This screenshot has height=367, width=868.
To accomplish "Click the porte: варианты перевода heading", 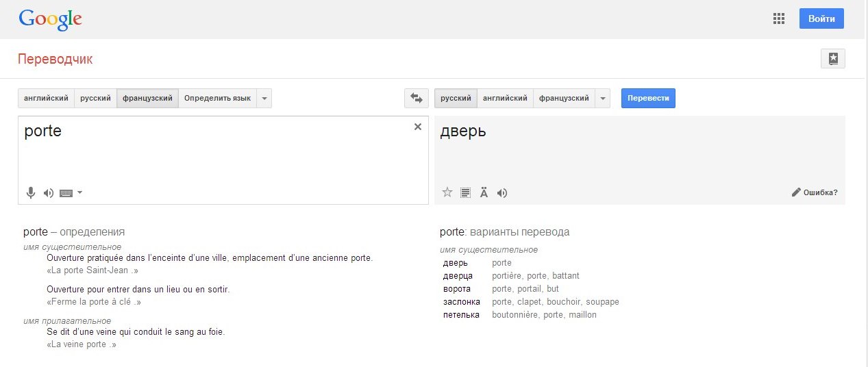I will point(505,232).
